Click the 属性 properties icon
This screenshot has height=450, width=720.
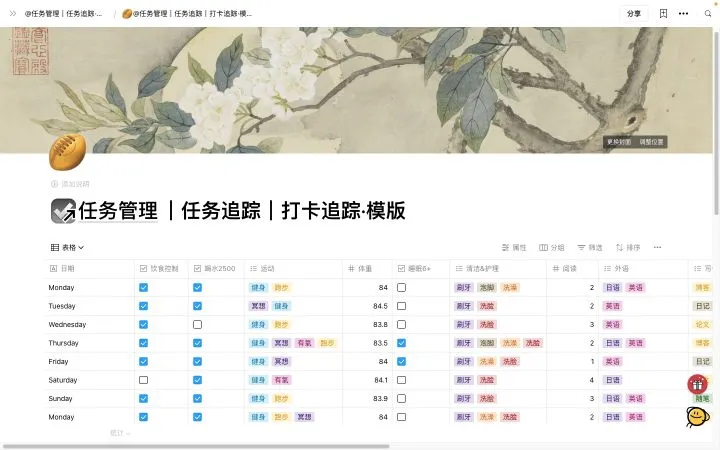coord(506,248)
